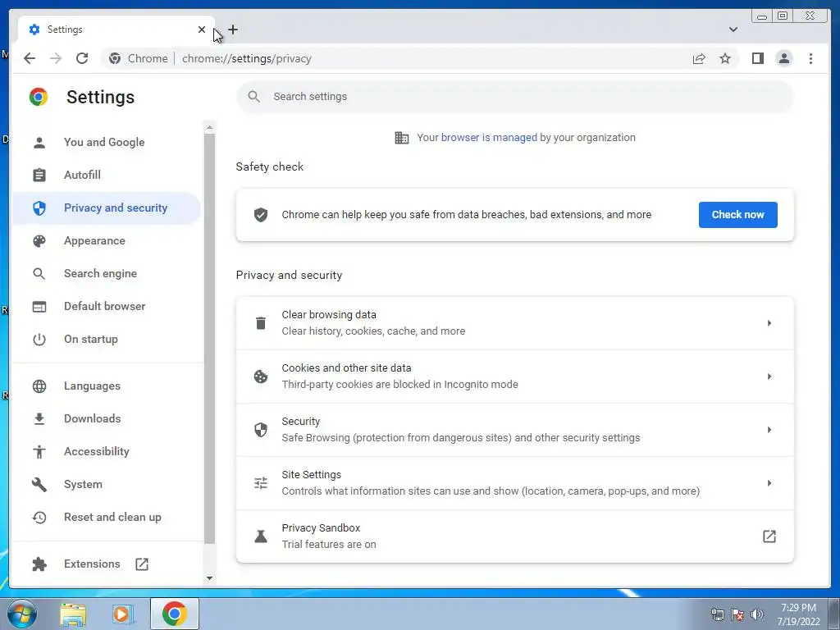
Task: Click the external-link icon next to Extensions
Action: [x=141, y=564]
